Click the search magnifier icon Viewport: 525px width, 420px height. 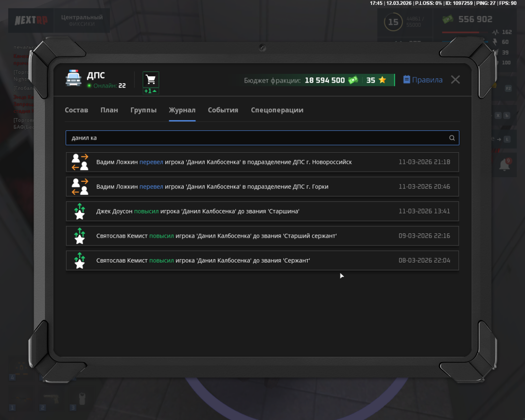[x=452, y=138]
